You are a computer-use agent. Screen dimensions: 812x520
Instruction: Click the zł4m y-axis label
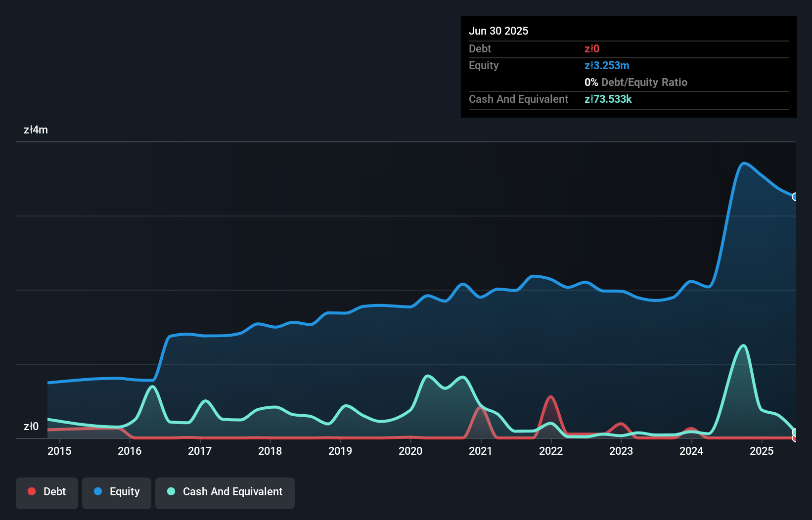[36, 130]
